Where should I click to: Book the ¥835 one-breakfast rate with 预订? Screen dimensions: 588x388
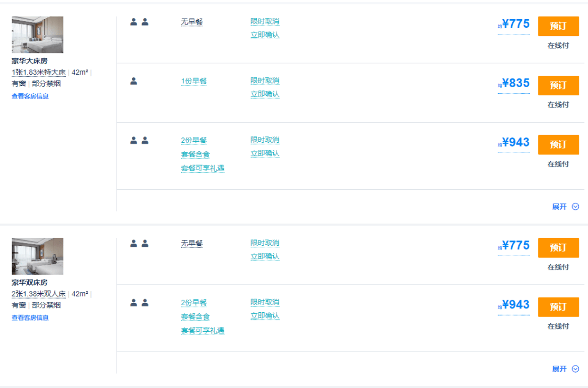pyautogui.click(x=559, y=86)
